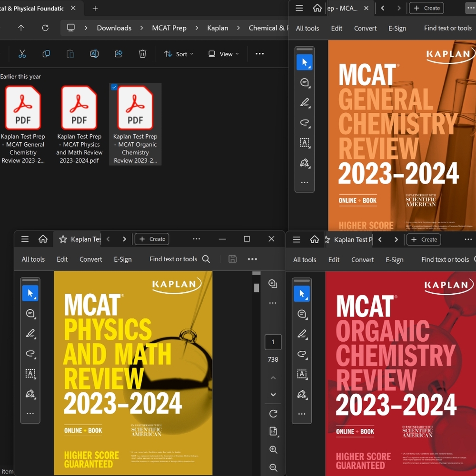This screenshot has height=476, width=476.
Task: Click the Refresh icon in File Explorer
Action: click(x=45, y=28)
